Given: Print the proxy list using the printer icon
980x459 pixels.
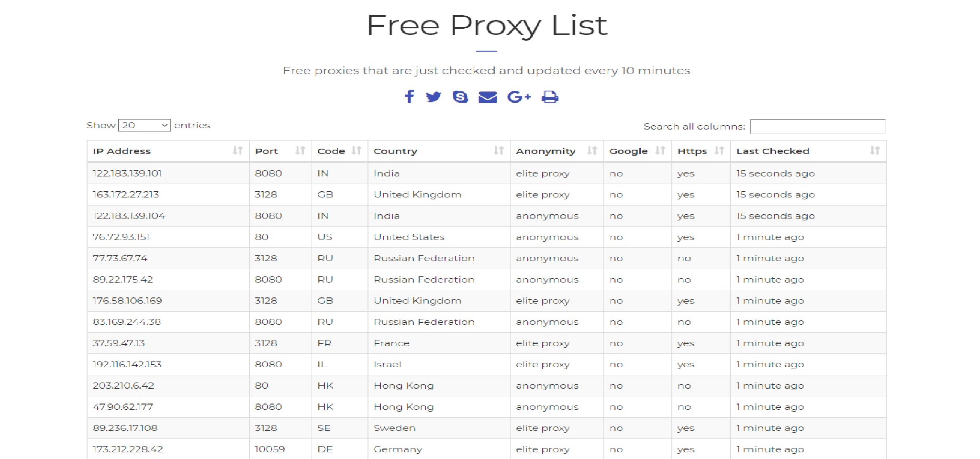Looking at the screenshot, I should 550,97.
